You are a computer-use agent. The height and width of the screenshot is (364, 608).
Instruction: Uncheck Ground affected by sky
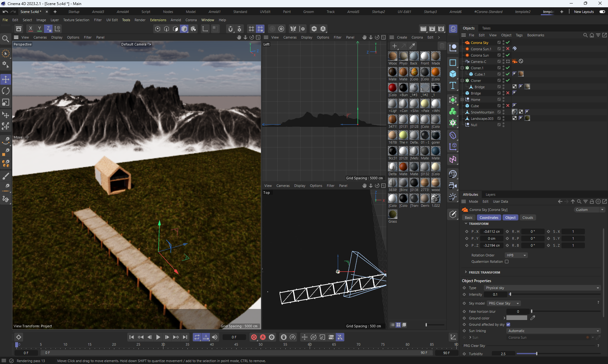pos(508,324)
